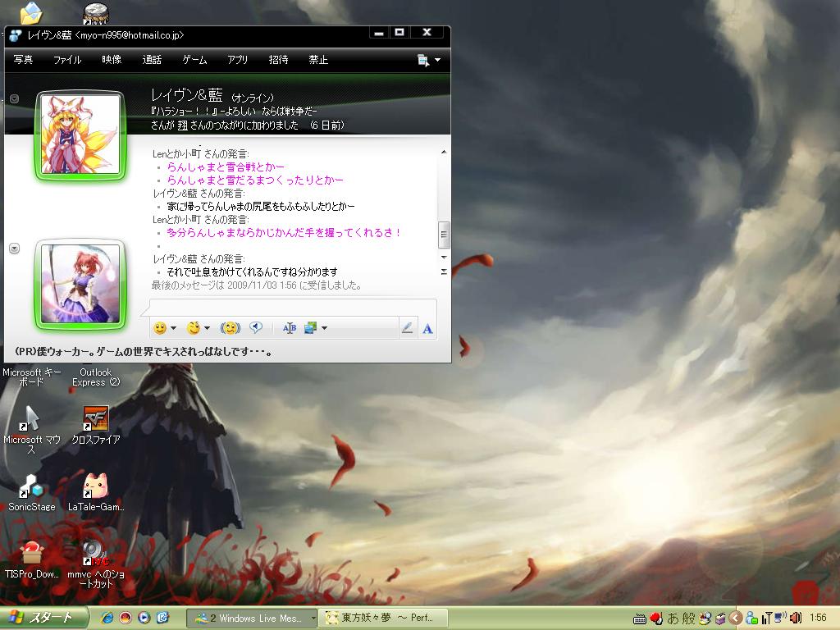Click the contact's fox girl display picture
The width and height of the screenshot is (840, 630).
click(80, 135)
